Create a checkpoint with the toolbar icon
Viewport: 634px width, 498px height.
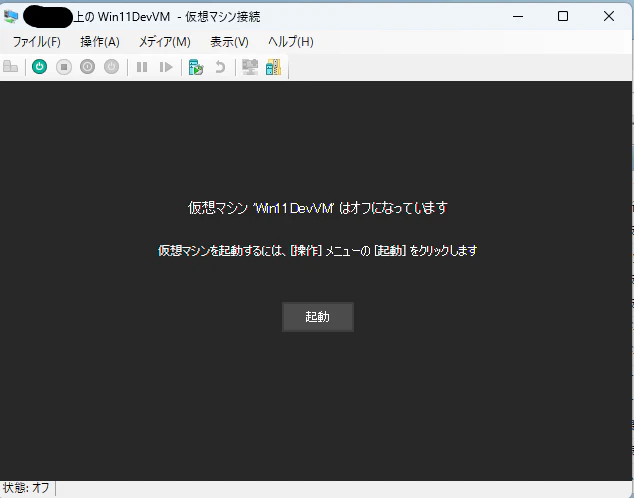196,67
